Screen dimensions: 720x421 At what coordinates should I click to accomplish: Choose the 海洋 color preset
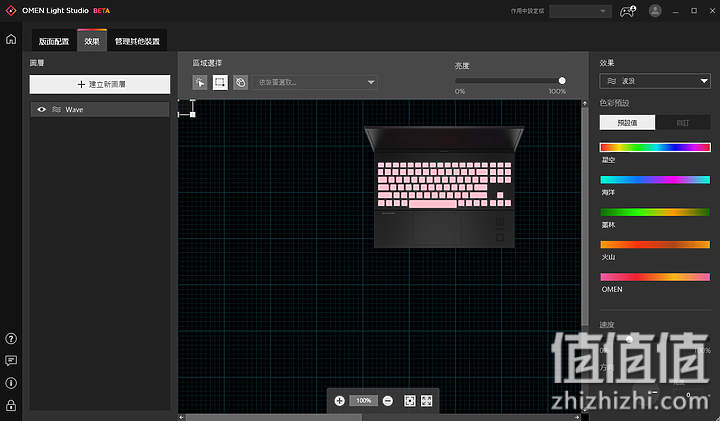tap(655, 180)
